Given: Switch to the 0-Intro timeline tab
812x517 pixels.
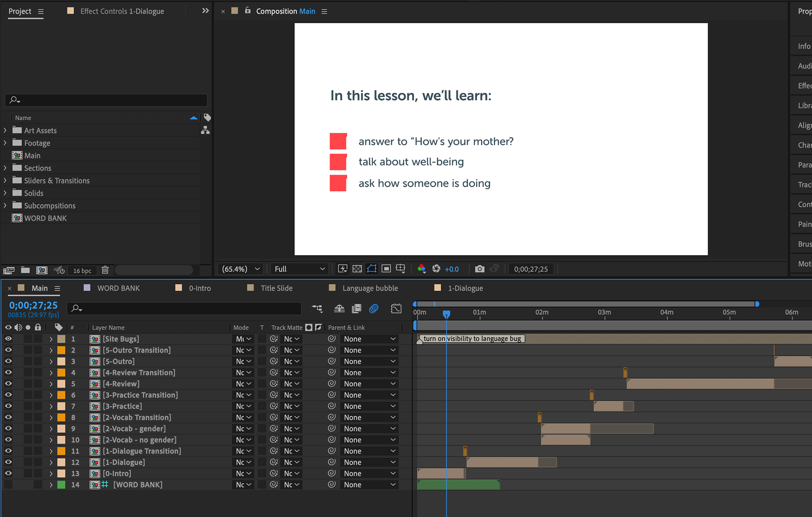Looking at the screenshot, I should pos(200,288).
